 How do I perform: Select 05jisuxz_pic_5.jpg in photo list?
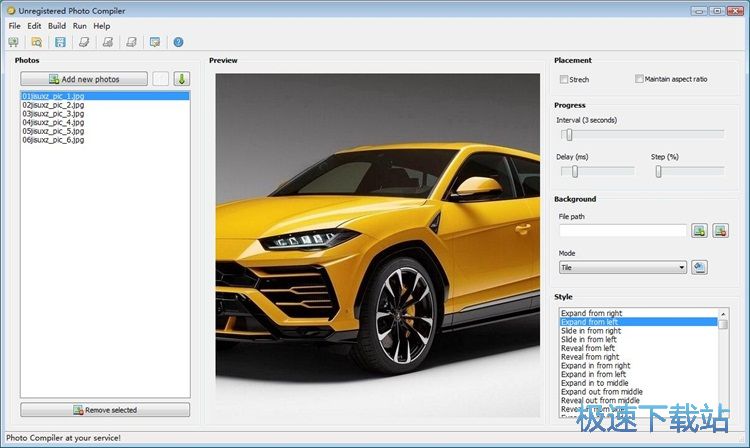click(105, 131)
